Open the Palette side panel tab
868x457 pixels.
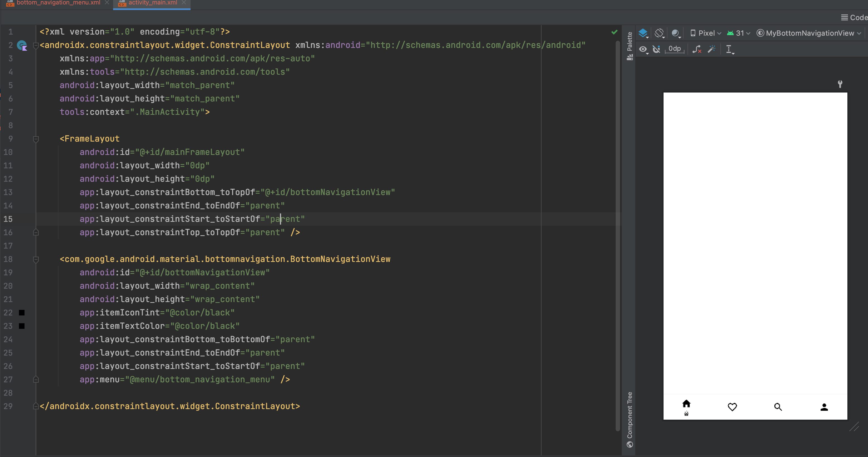click(x=630, y=45)
